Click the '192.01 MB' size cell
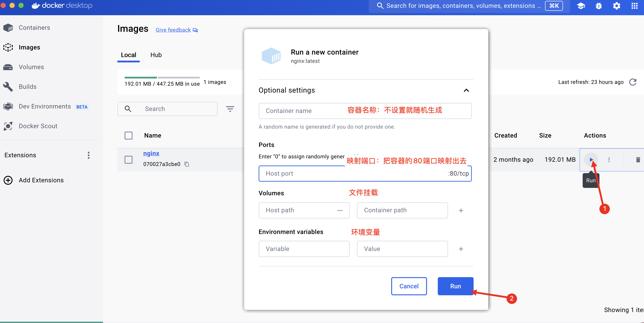644x323 pixels. tap(560, 160)
